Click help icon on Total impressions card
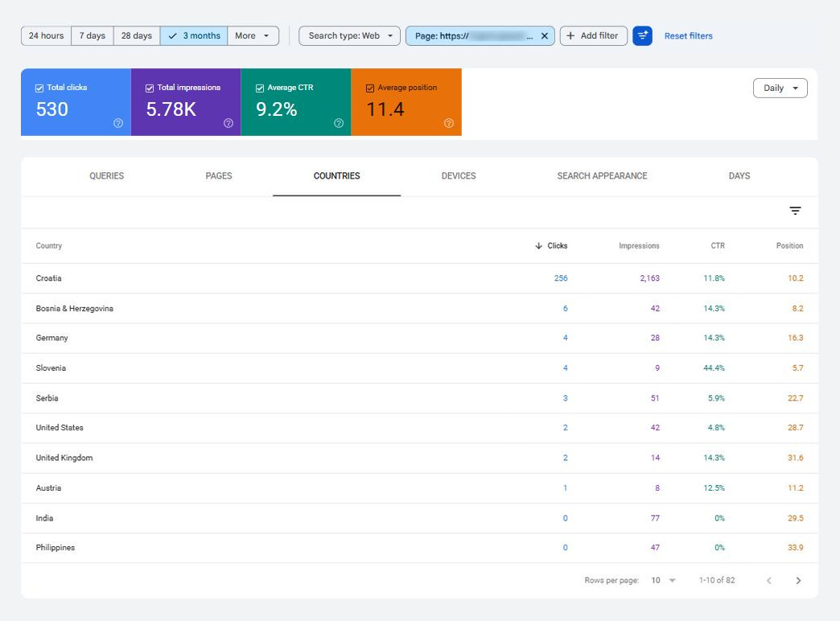This screenshot has height=621, width=840. 229,123
